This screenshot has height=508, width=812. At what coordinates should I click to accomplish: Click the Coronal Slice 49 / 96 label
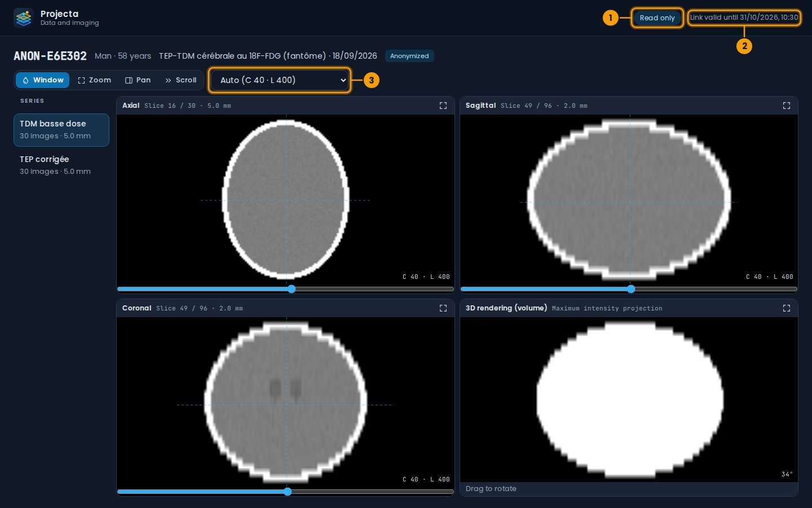[199, 308]
